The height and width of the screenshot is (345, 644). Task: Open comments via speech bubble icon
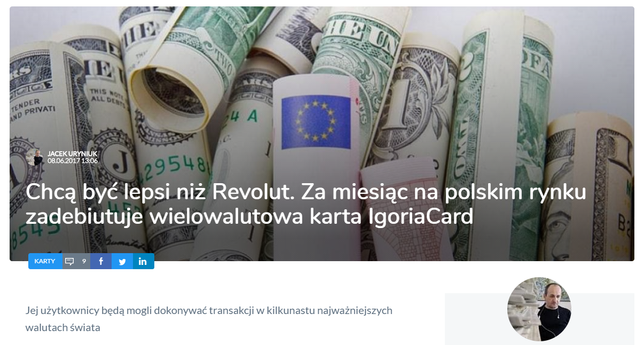point(69,261)
